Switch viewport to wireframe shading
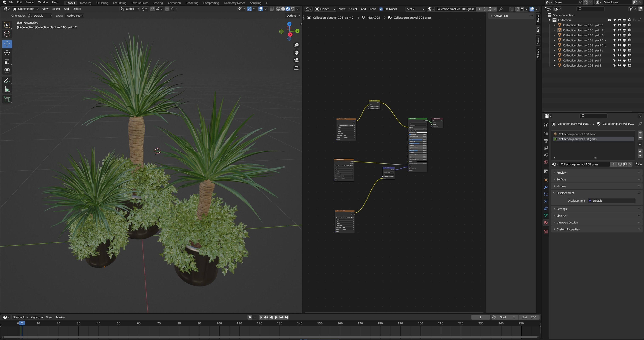This screenshot has width=644, height=340. tap(278, 9)
